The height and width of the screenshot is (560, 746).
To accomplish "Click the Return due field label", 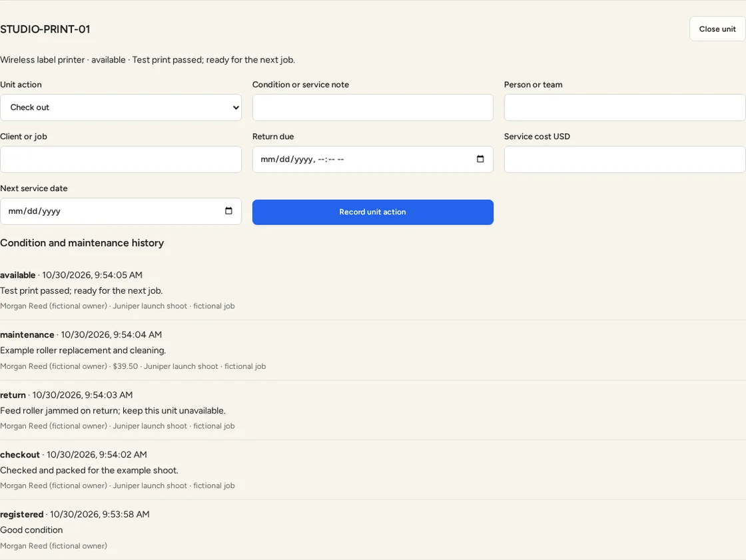I will pyautogui.click(x=273, y=137).
